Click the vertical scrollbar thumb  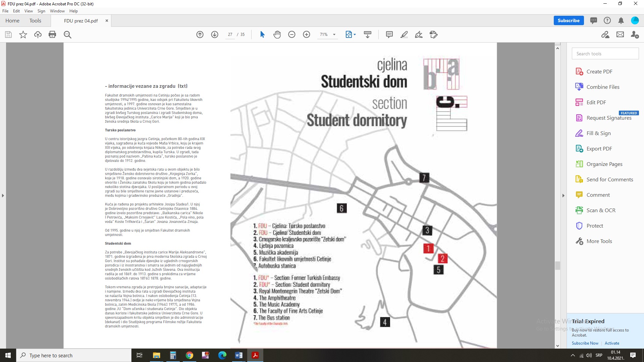tap(557, 265)
